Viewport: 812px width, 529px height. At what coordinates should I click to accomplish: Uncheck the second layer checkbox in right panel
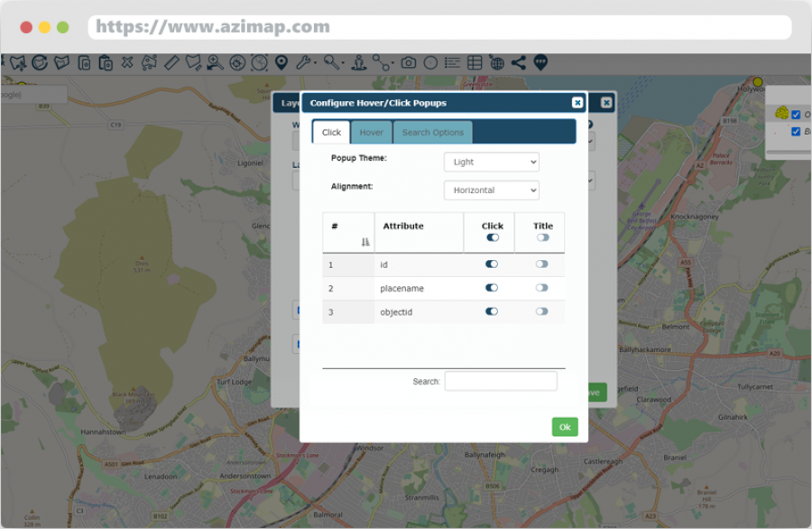[x=796, y=132]
